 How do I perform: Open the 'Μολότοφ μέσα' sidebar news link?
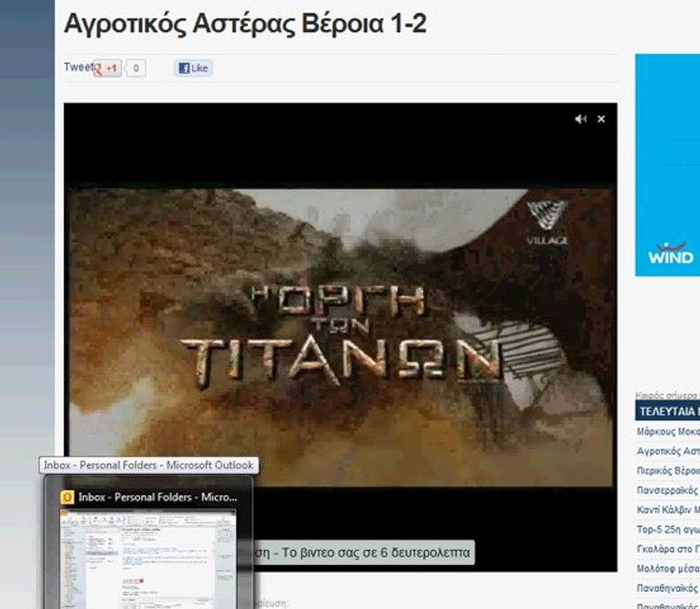(x=669, y=568)
